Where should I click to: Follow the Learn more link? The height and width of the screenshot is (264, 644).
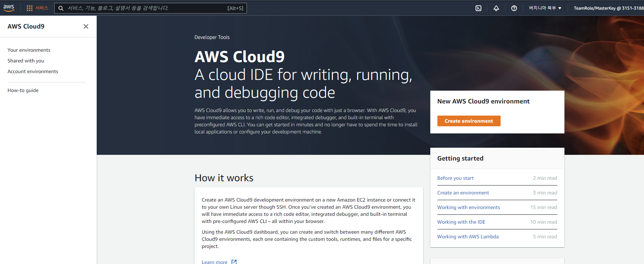tap(214, 262)
